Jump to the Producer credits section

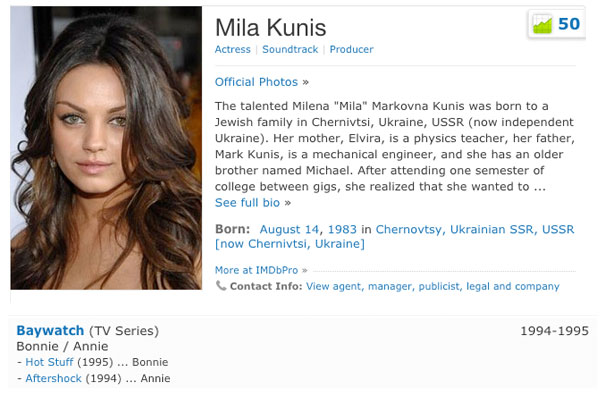click(352, 49)
